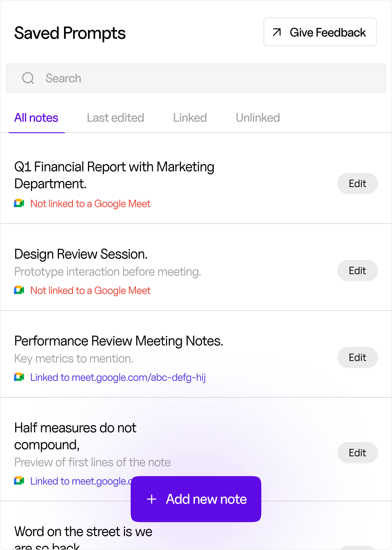392x550 pixels.
Task: Click Not linked to a Google Meet warning
Action: coord(90,204)
